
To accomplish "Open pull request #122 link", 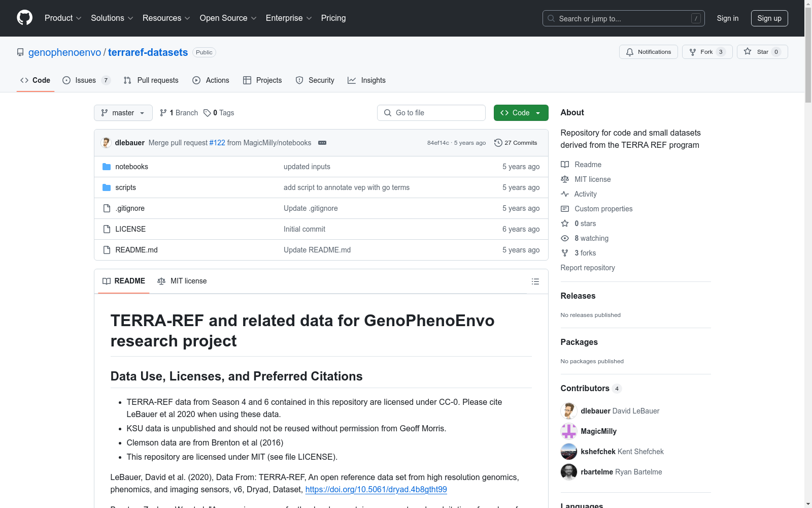I will point(217,143).
